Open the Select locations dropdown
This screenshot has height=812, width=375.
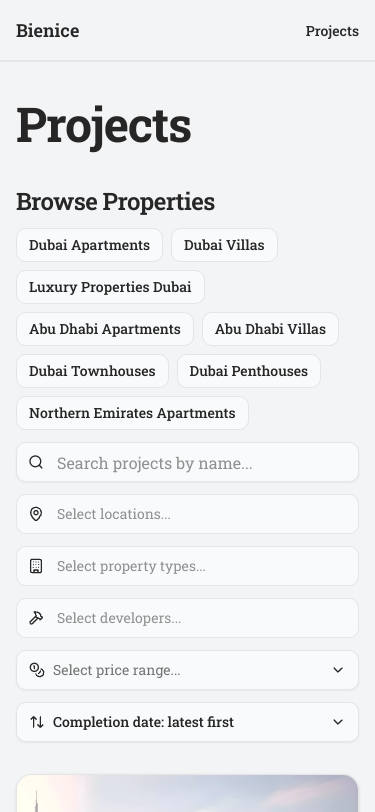coord(188,514)
